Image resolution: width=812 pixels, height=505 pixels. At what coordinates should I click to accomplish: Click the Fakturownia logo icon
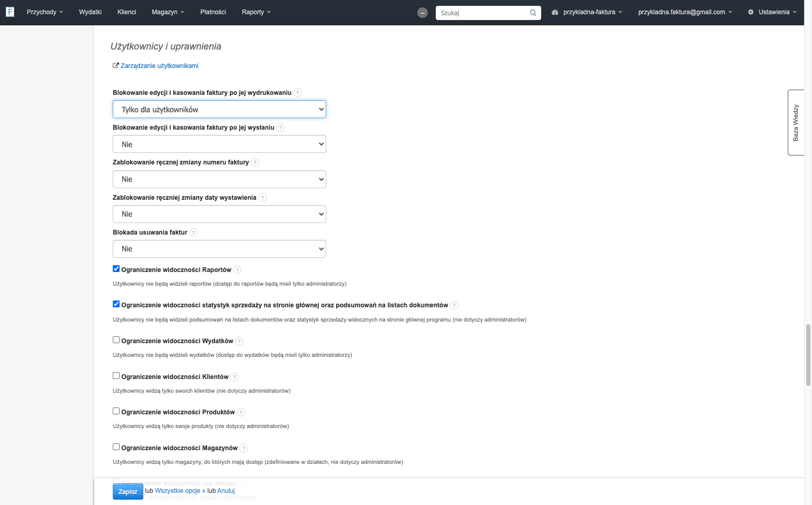10,12
